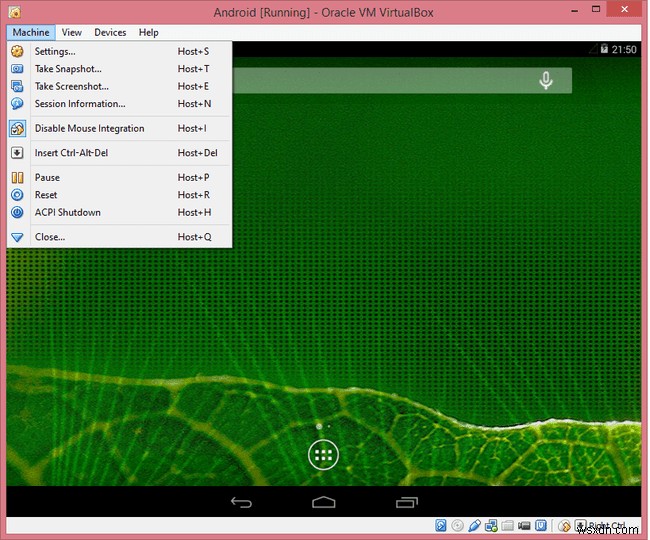650x540 pixels.
Task: Click the Pause bars icon
Action: [17, 178]
